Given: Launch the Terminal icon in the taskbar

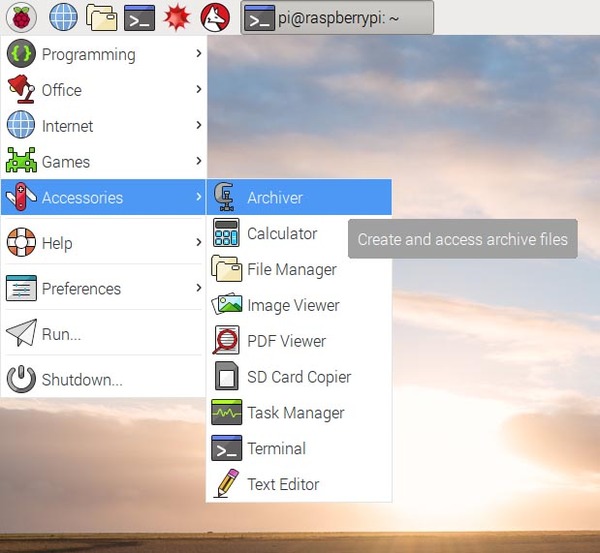Looking at the screenshot, I should point(139,17).
